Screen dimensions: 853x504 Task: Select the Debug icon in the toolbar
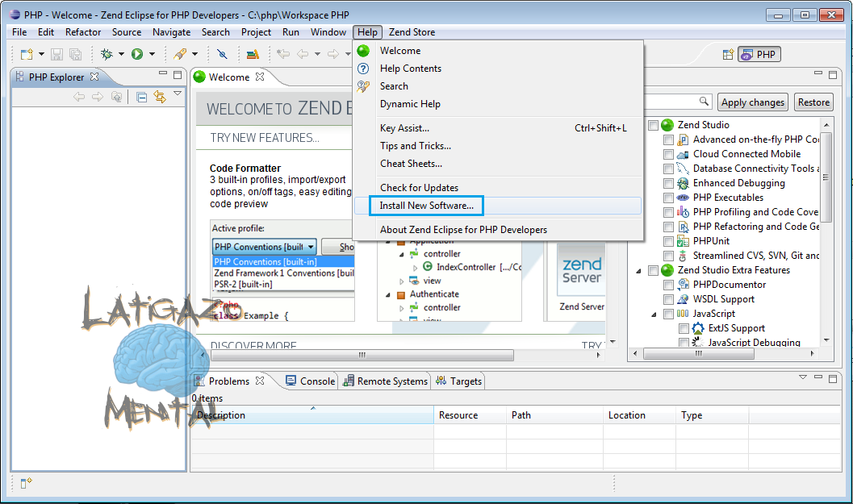coord(107,53)
